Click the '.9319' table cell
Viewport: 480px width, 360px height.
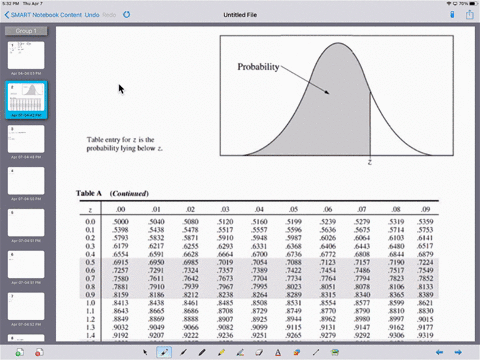[x=425, y=335]
